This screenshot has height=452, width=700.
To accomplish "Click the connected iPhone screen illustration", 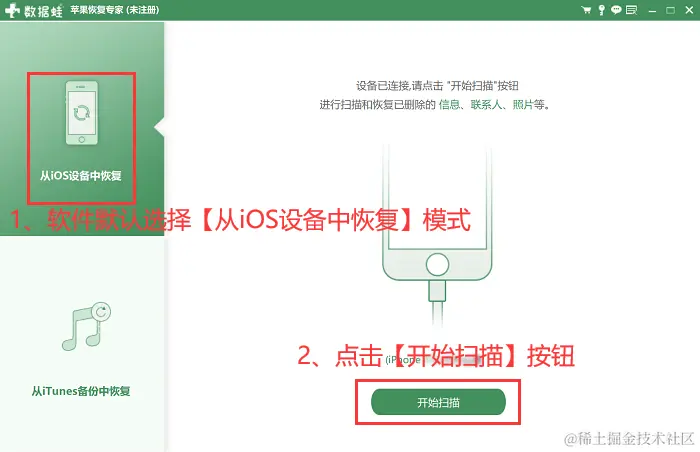I will click(x=437, y=197).
